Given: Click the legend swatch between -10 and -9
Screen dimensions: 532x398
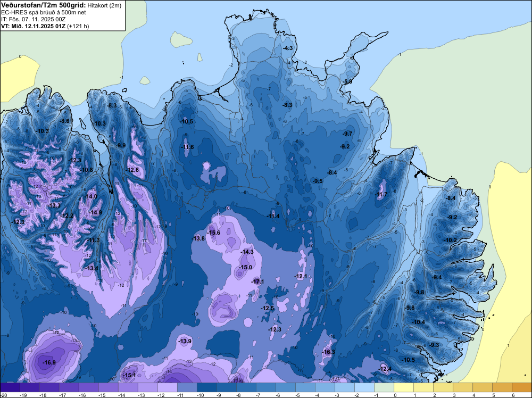Looking at the screenshot, I should (x=206, y=387).
